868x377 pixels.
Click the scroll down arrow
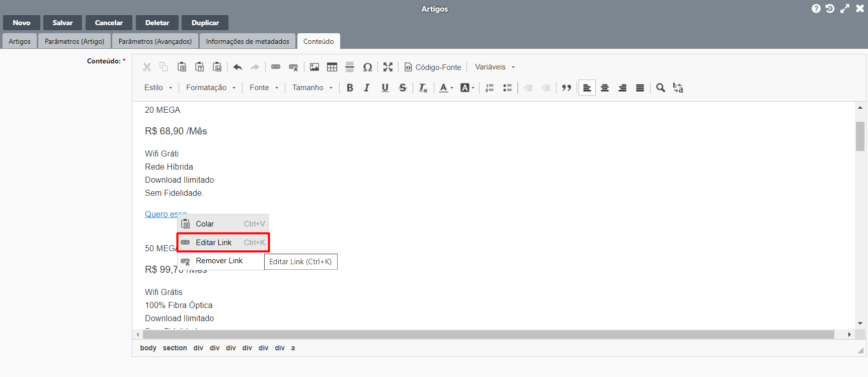(x=860, y=323)
